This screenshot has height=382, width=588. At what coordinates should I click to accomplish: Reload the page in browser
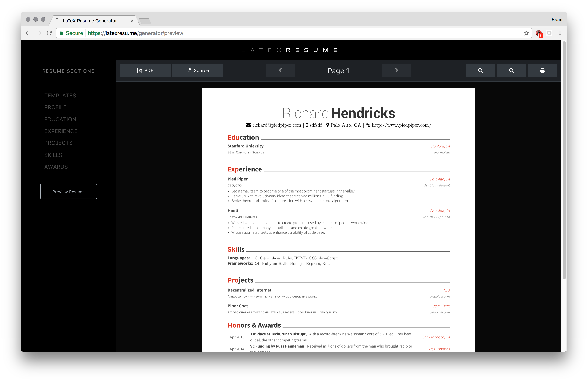[x=49, y=33]
